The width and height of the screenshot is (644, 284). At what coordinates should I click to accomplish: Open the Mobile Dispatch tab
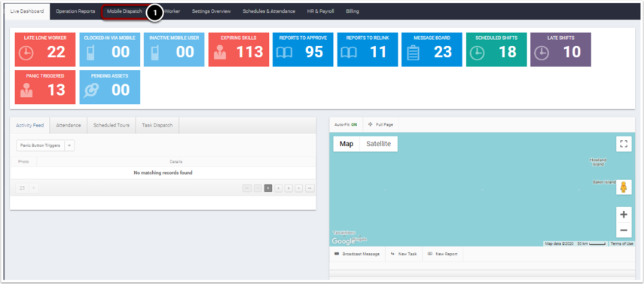point(124,11)
